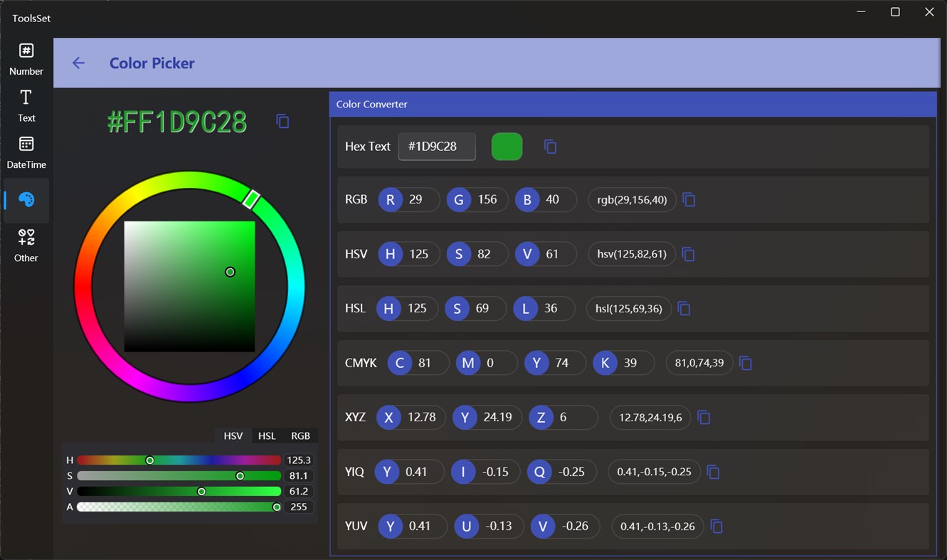Screen dimensions: 947x560
Task: Switch sliders to the HSV tab
Action: [233, 436]
